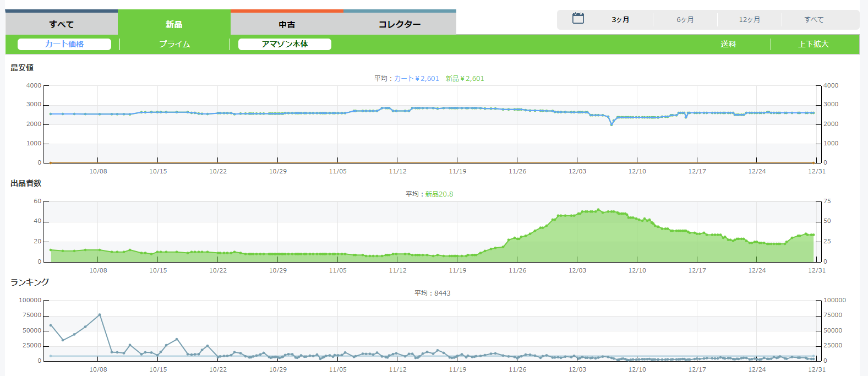Select the 新品 tab
Image resolution: width=868 pixels, height=376 pixels.
[x=174, y=24]
